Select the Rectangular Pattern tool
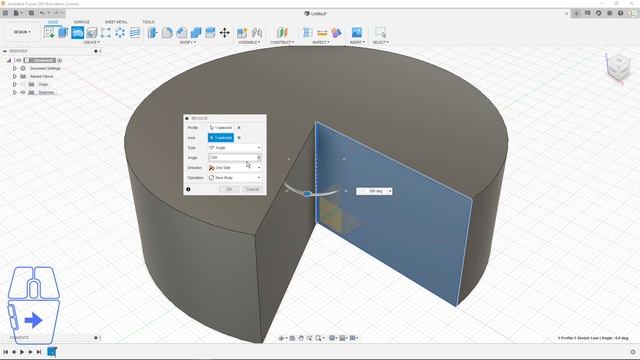Viewport: 640px width, 360px height. click(106, 32)
